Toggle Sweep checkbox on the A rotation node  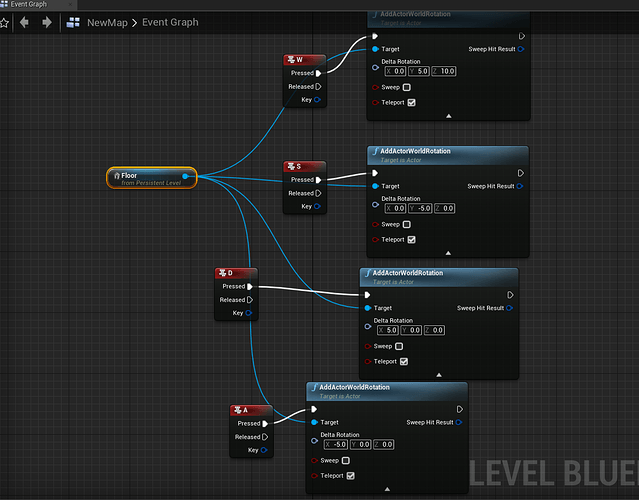pyautogui.click(x=346, y=460)
